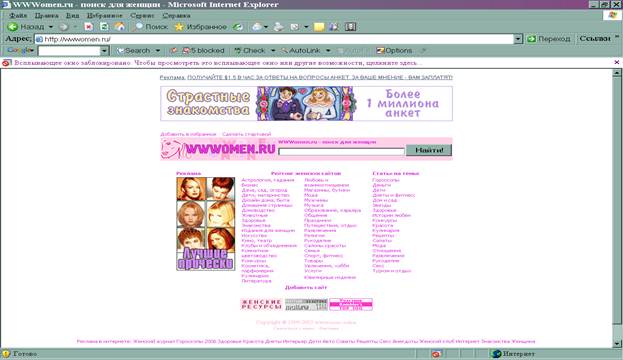623x360 pixels.
Task: Open the Правка menu
Action: 46,15
